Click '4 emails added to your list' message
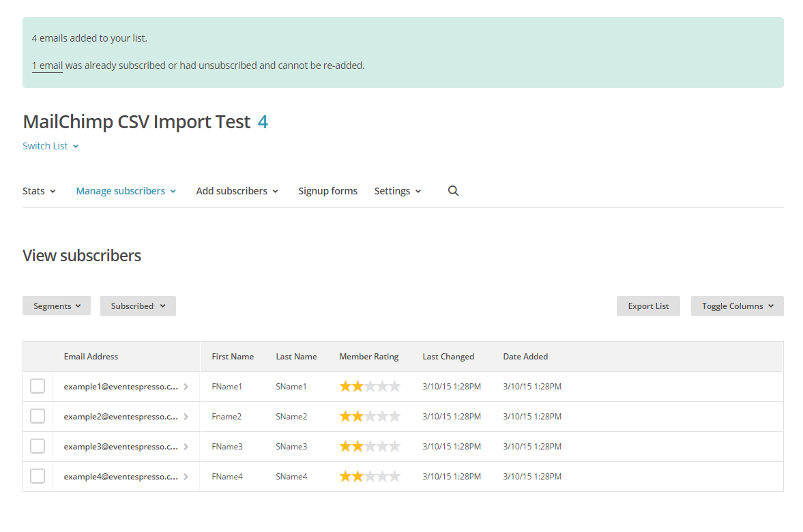This screenshot has width=803, height=532. (89, 38)
